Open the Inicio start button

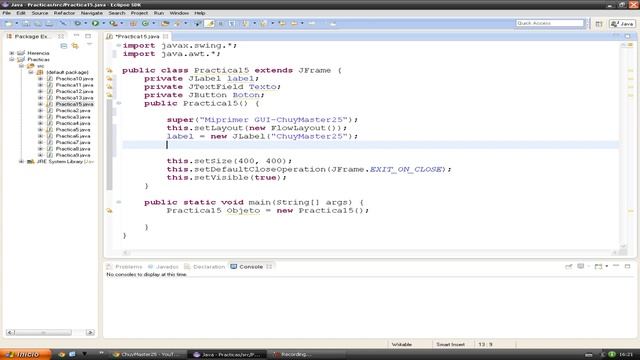(x=26, y=354)
